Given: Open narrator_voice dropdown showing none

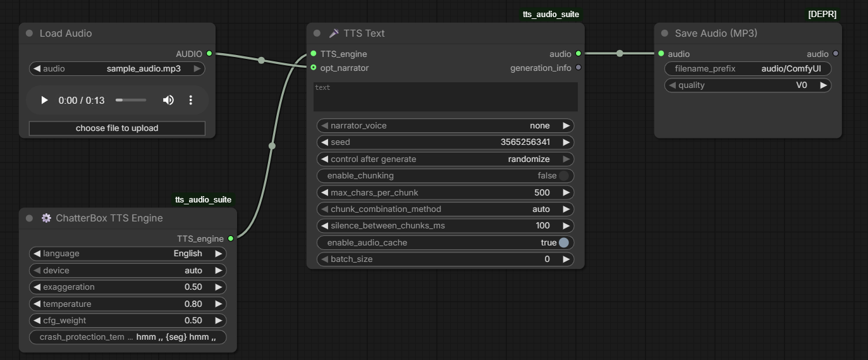Looking at the screenshot, I should click(x=446, y=126).
